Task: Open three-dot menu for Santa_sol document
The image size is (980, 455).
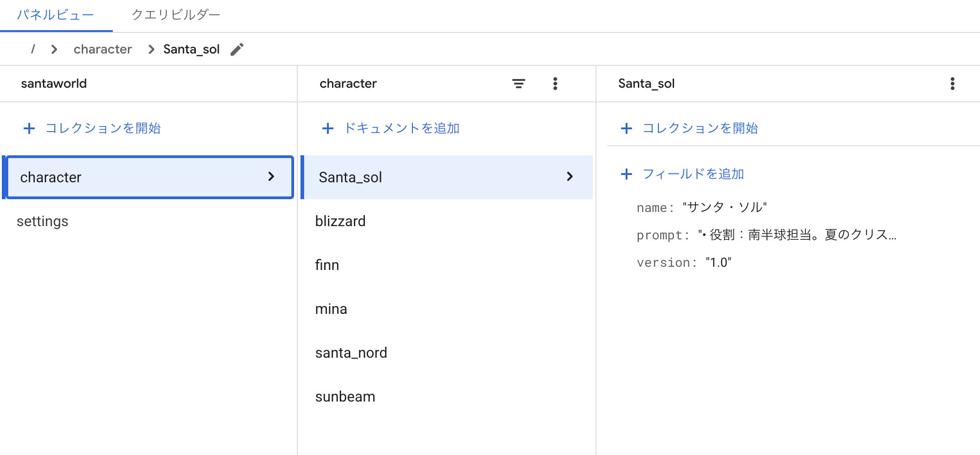Action: (952, 84)
